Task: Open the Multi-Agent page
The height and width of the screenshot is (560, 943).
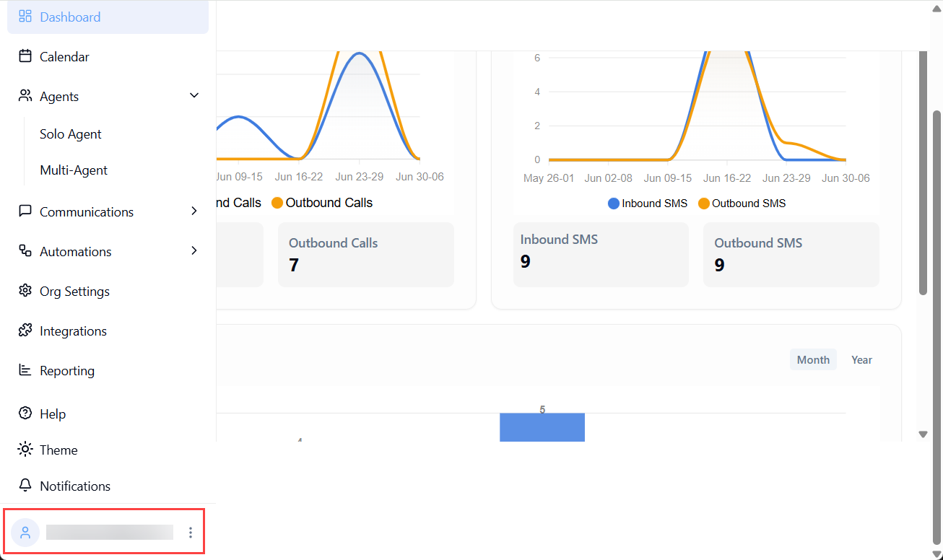Action: pyautogui.click(x=74, y=170)
